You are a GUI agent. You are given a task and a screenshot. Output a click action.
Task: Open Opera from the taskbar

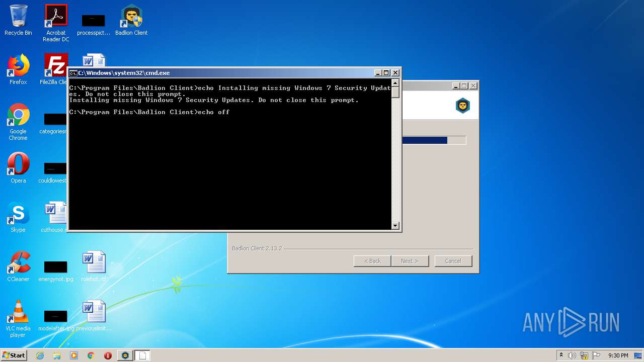(x=108, y=355)
